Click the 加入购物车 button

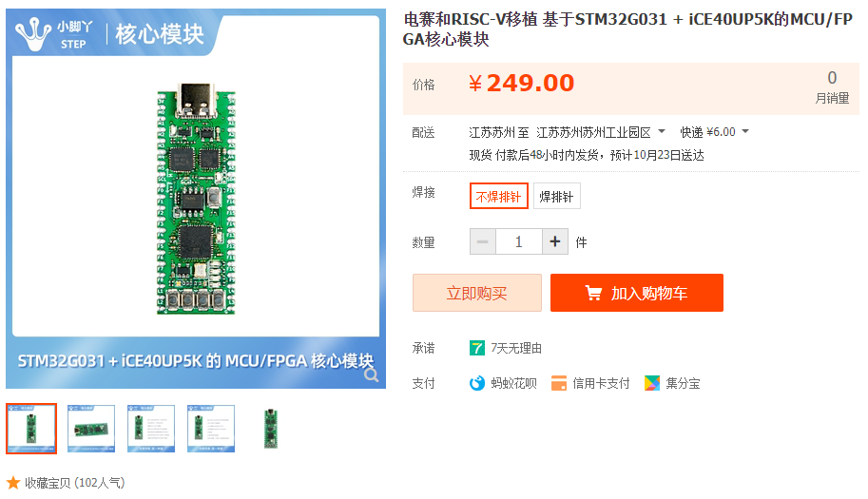637,293
